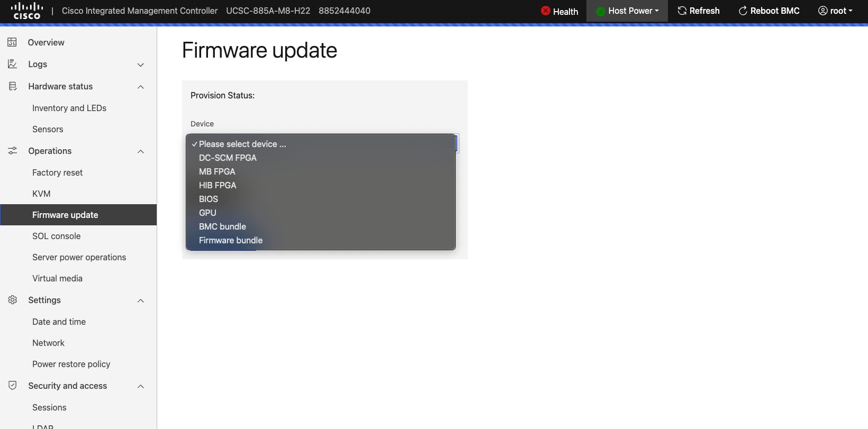Collapse the Settings section chevron
868x429 pixels.
point(141,300)
